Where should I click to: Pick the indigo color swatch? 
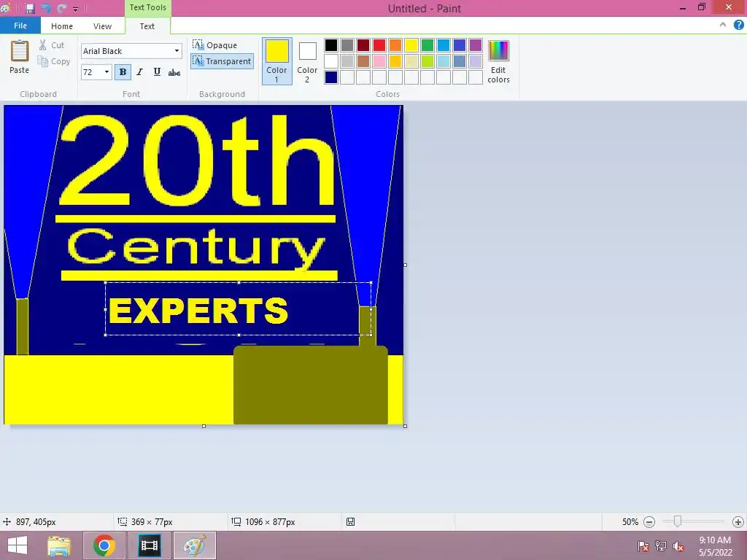click(460, 45)
